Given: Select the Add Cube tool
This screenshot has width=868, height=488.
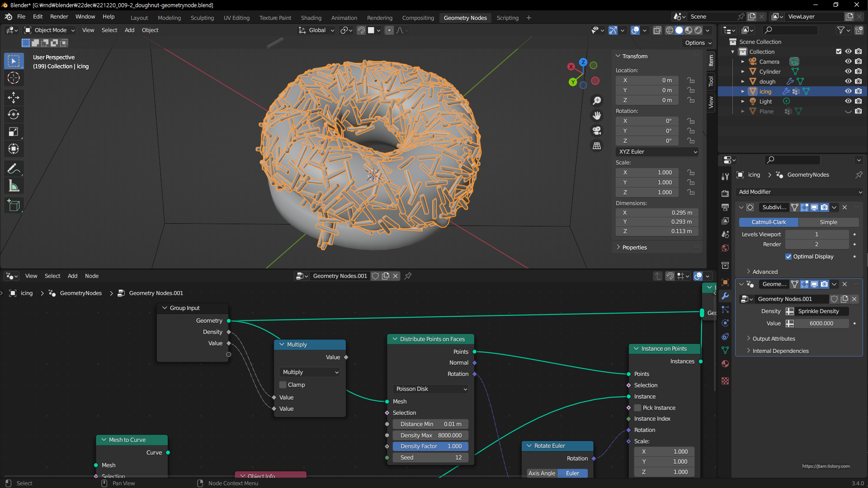Looking at the screenshot, I should click(x=14, y=206).
